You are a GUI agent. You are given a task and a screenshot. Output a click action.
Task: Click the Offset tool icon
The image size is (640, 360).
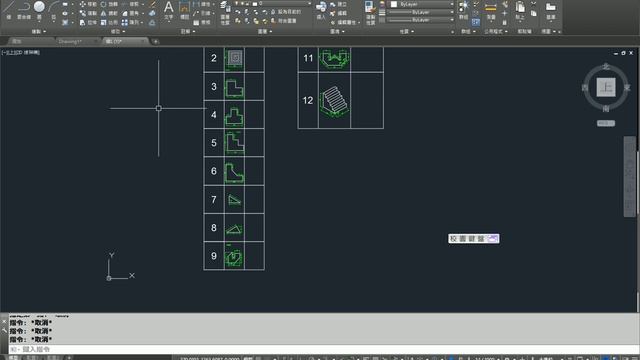tap(152, 23)
